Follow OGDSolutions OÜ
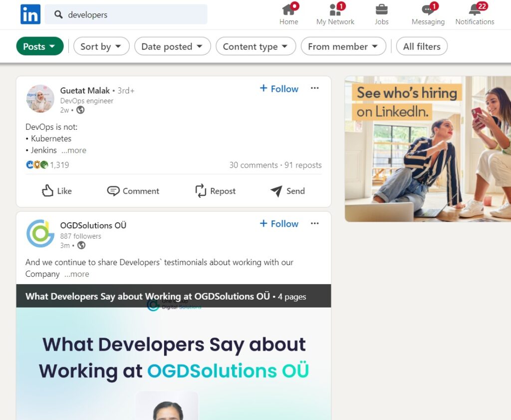 tap(279, 224)
